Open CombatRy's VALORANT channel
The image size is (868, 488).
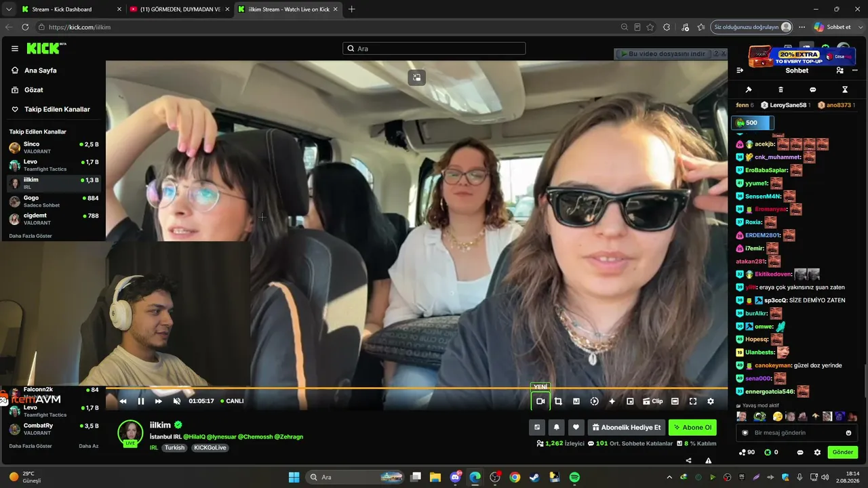(x=54, y=429)
